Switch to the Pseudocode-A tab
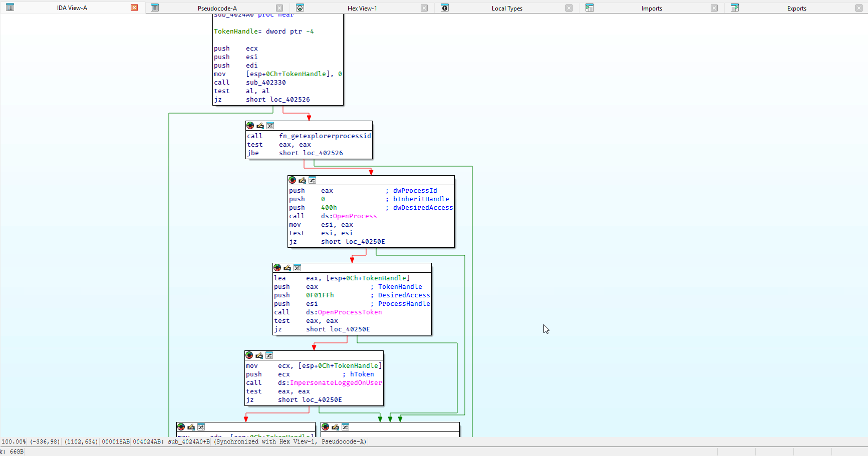 217,8
